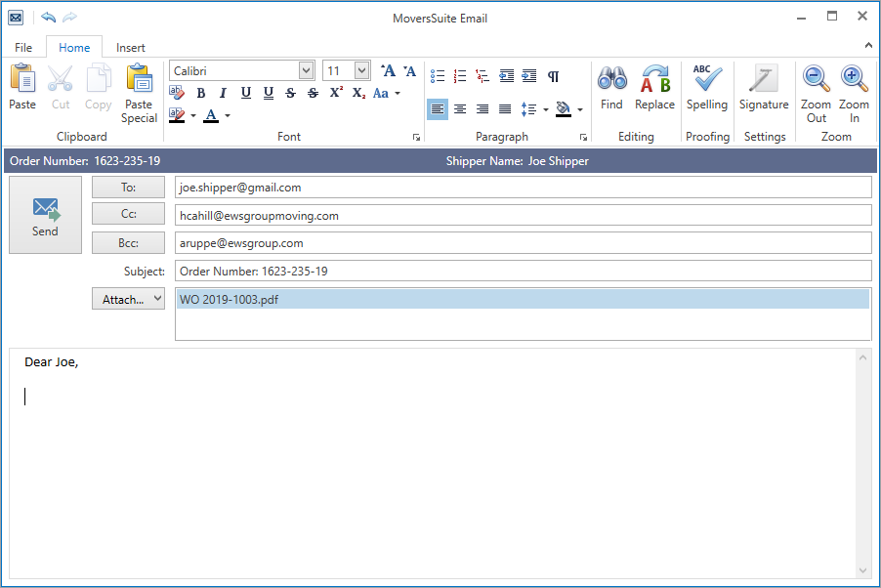Screen dimensions: 881x588
Task: Open the Replace tool
Action: (x=654, y=88)
